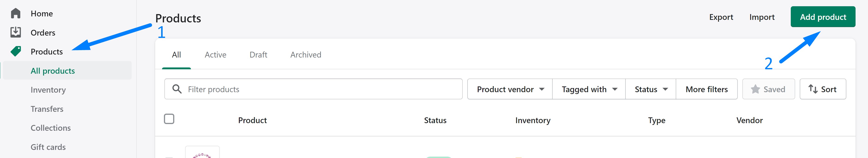Open the Archived tab
The width and height of the screenshot is (868, 158).
click(306, 55)
